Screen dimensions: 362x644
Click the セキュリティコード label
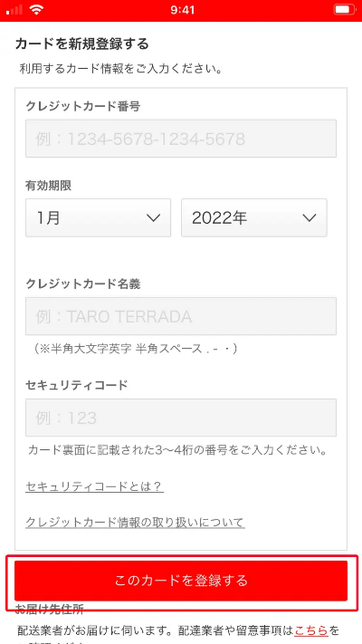tap(77, 385)
